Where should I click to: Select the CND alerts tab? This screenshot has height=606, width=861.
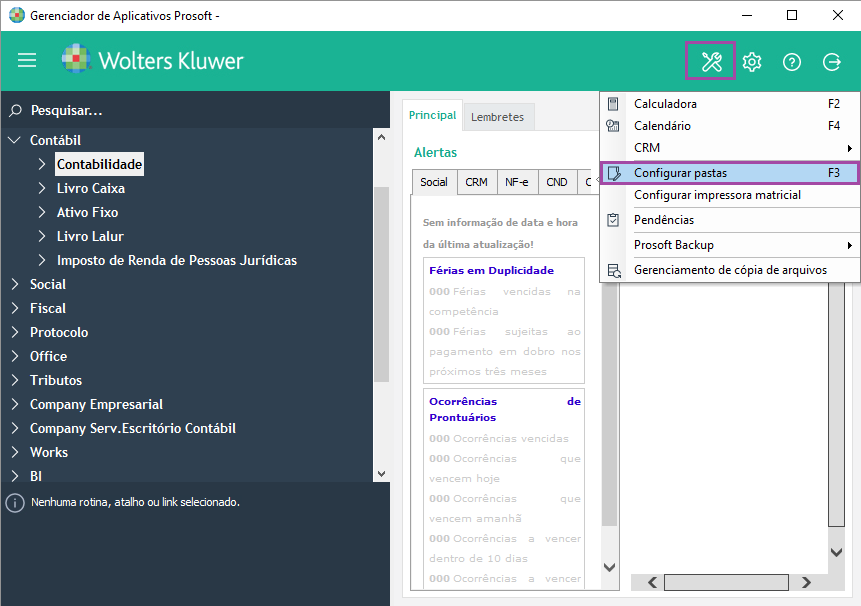pyautogui.click(x=557, y=182)
